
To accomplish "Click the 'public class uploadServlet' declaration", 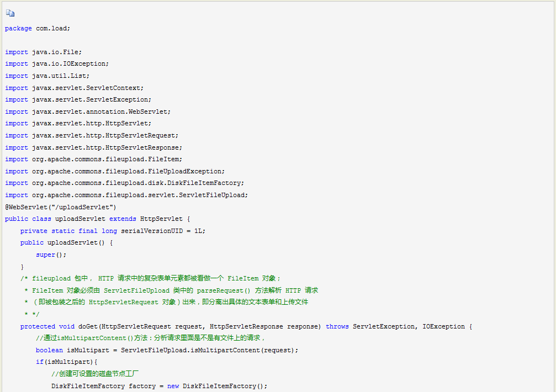I will click(x=98, y=219).
